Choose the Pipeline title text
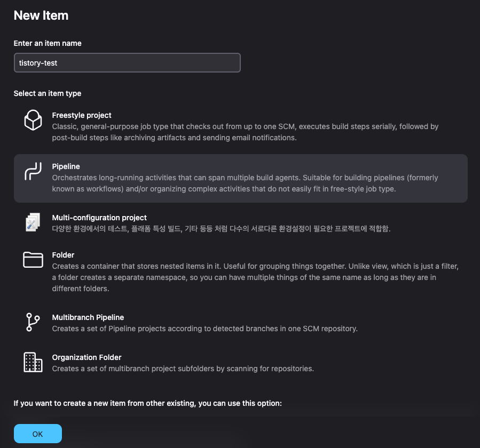Image resolution: width=480 pixels, height=448 pixels. click(x=66, y=166)
